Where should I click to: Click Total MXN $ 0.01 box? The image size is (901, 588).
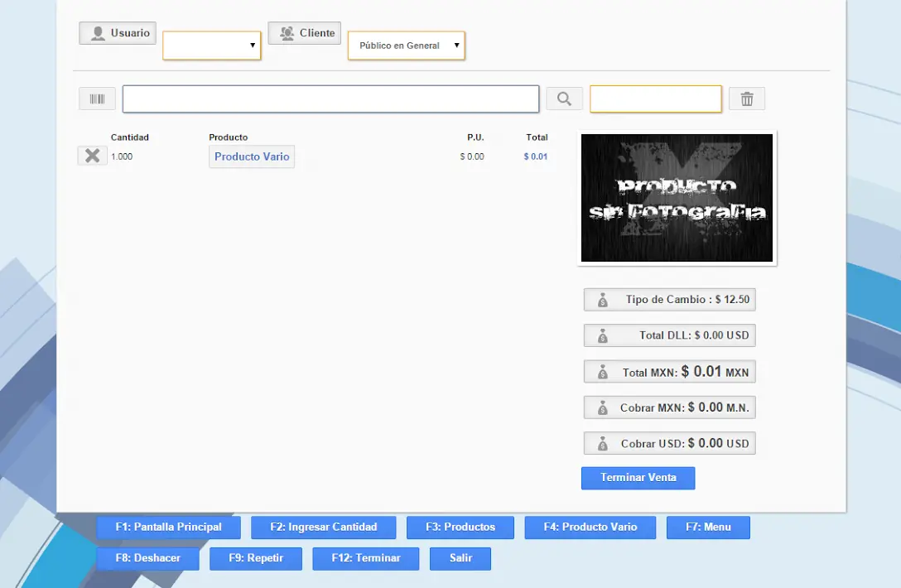click(669, 371)
